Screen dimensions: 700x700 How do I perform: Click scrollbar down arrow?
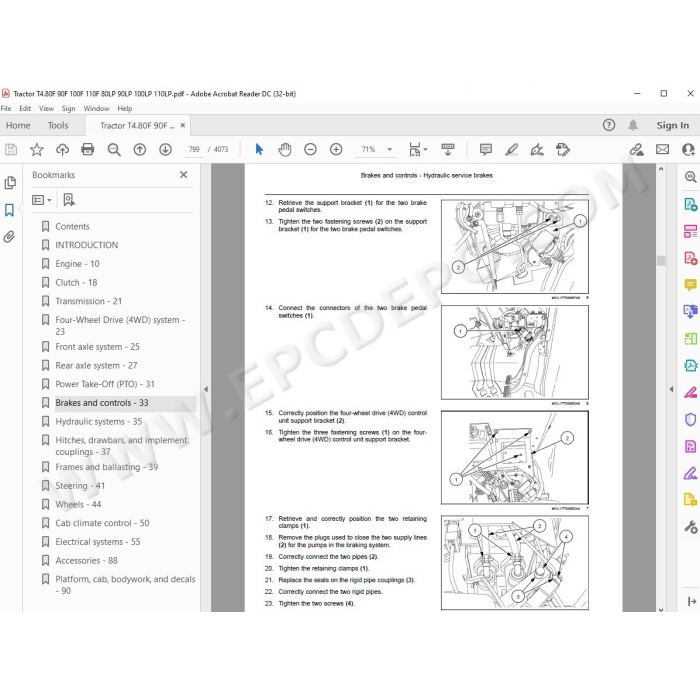pyautogui.click(x=661, y=609)
